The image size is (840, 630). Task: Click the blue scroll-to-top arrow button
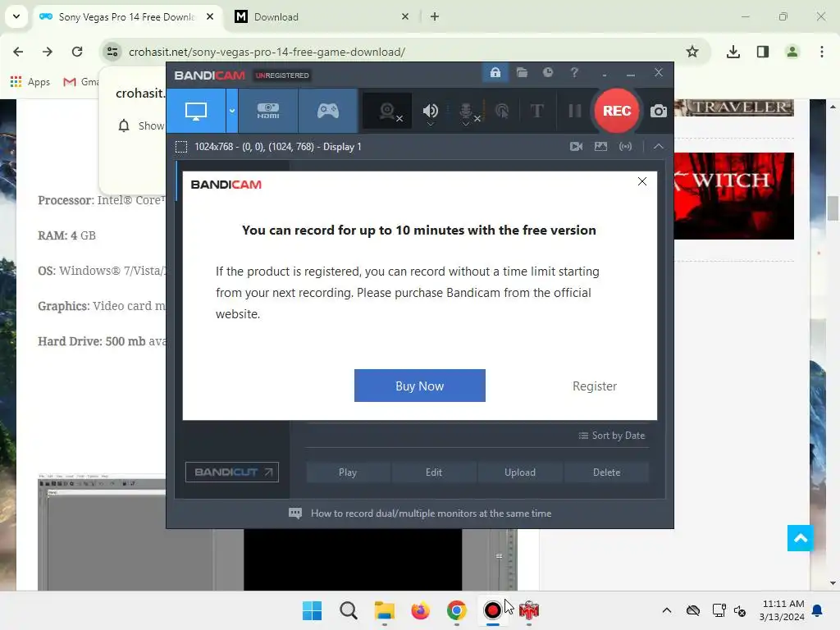point(801,538)
